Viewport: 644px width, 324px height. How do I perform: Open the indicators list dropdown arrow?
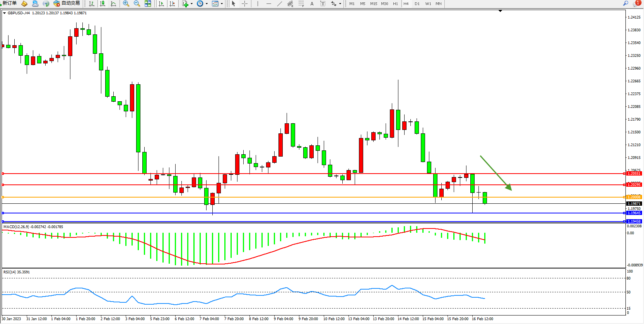click(x=191, y=4)
